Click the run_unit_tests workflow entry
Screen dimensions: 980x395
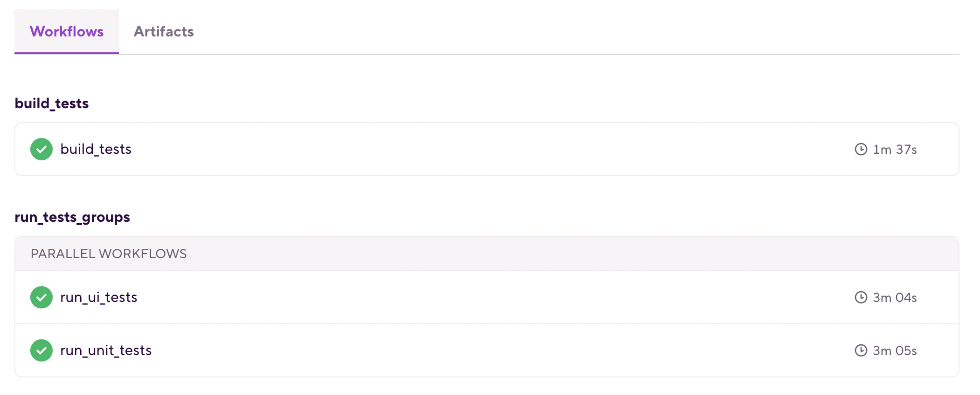(106, 350)
